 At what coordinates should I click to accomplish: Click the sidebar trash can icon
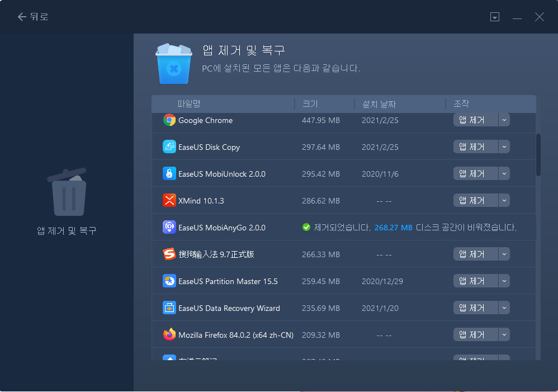[x=67, y=192]
